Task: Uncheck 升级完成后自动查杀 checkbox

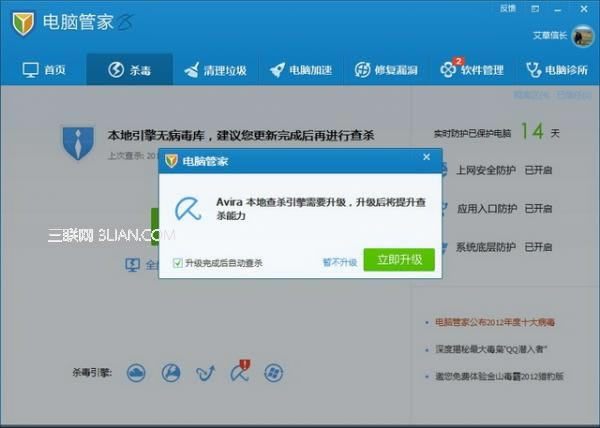Action: pyautogui.click(x=178, y=263)
